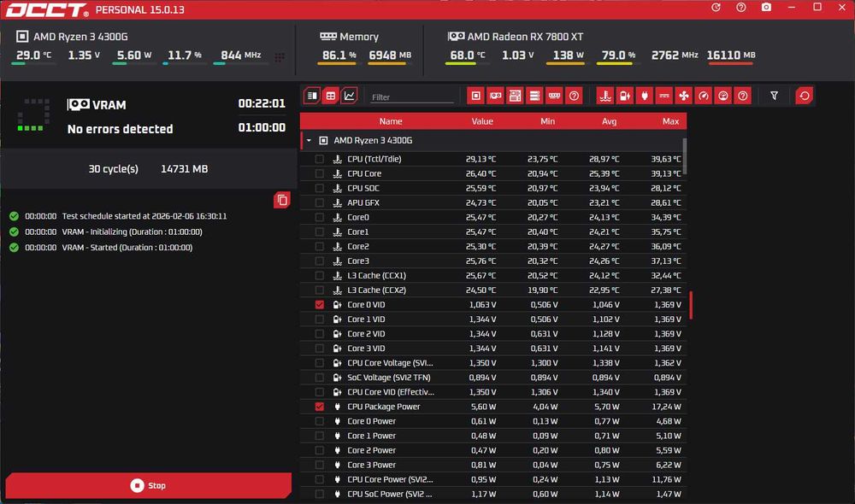
Task: Select the Core 0 Power row
Action: tap(493, 421)
